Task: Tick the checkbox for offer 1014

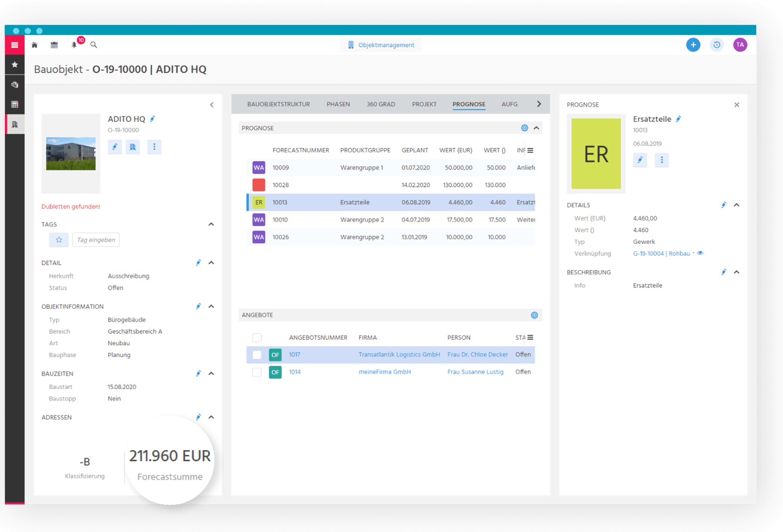Action: coord(257,372)
